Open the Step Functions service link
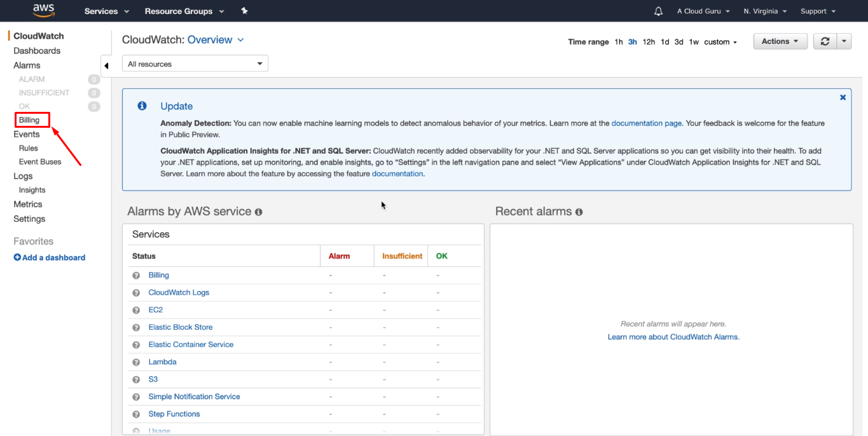The image size is (868, 436). (x=174, y=414)
